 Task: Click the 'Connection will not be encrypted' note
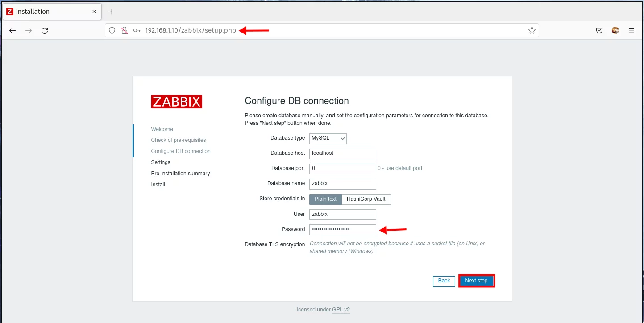tap(397, 248)
